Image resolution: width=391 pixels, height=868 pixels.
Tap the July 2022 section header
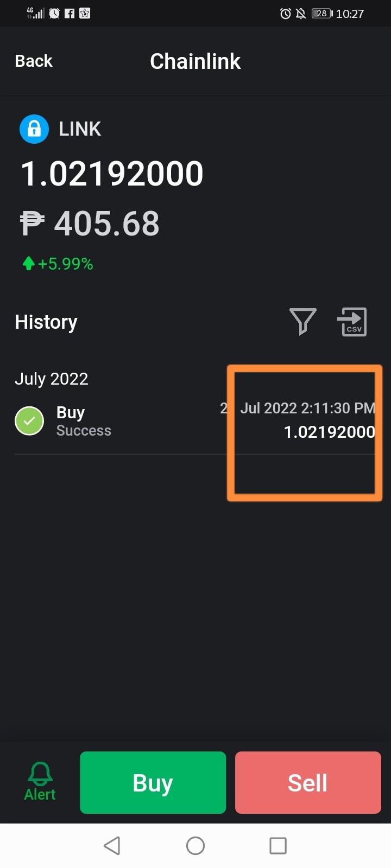[x=52, y=379]
